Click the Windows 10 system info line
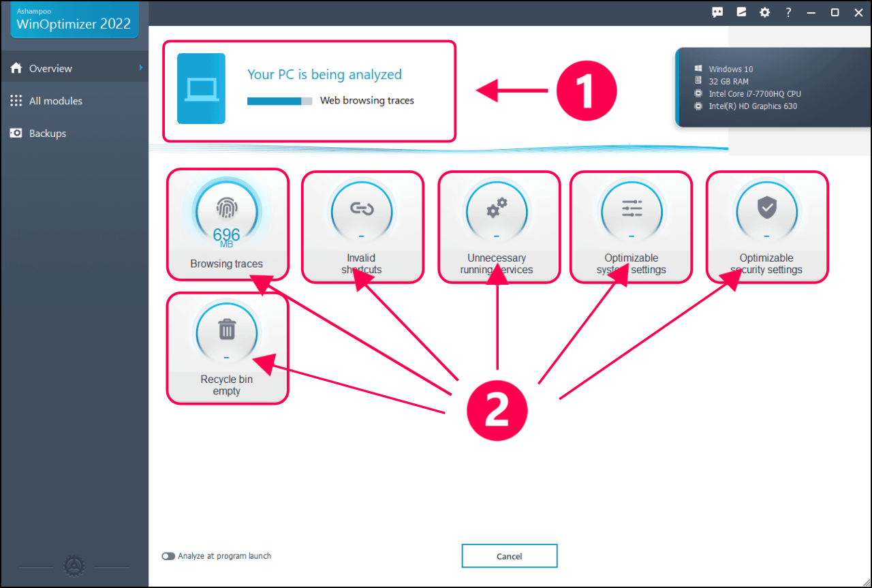The width and height of the screenshot is (872, 588). pyautogui.click(x=730, y=69)
